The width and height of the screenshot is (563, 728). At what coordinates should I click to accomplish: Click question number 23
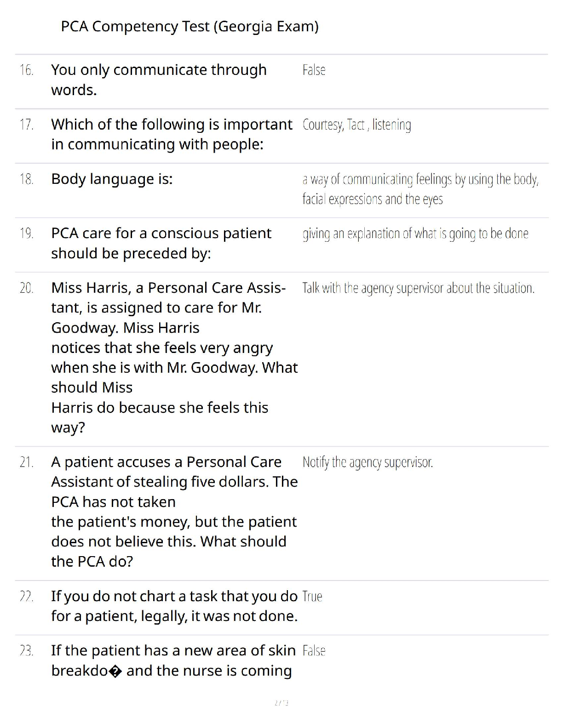[x=27, y=651]
